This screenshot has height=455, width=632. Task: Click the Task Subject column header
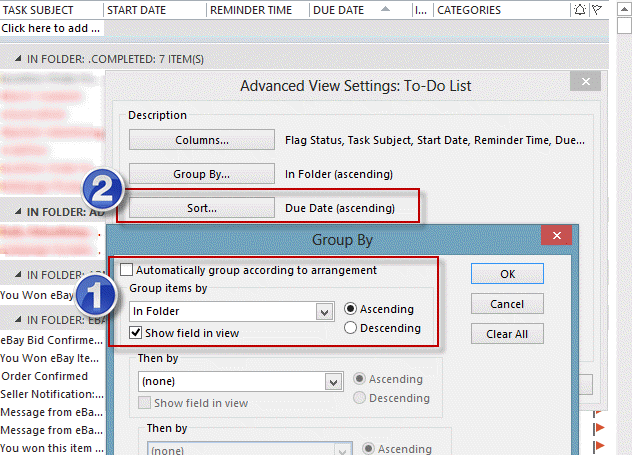pyautogui.click(x=52, y=10)
